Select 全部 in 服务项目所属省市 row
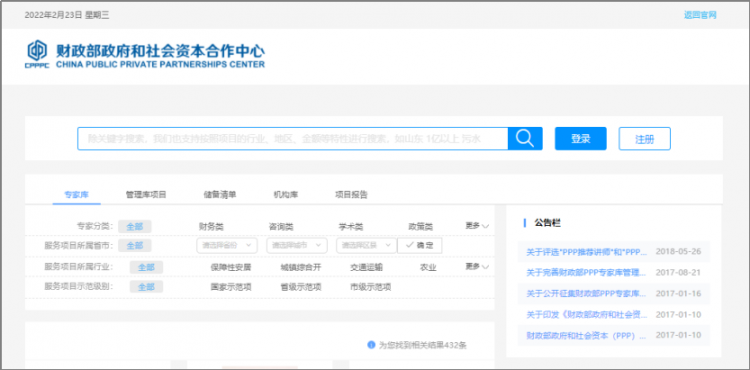This screenshot has height=370, width=750. [135, 246]
